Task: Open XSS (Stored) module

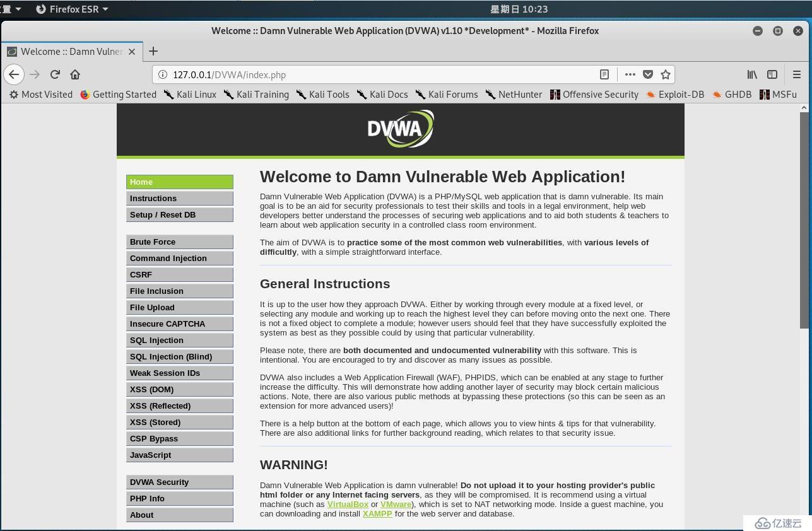Action: [x=180, y=422]
